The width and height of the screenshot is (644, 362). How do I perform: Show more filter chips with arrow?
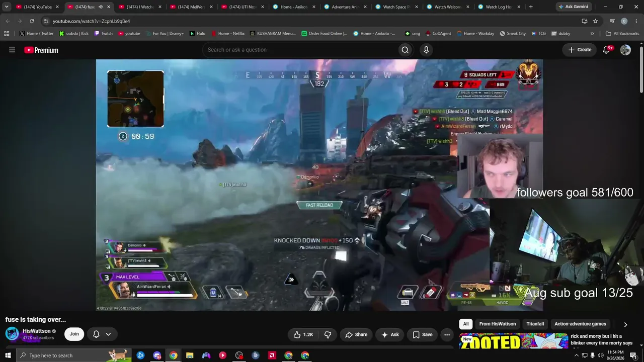point(625,324)
